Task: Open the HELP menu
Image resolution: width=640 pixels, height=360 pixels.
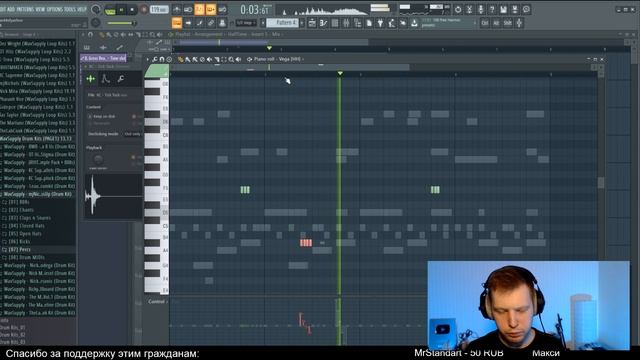Action: [82, 9]
